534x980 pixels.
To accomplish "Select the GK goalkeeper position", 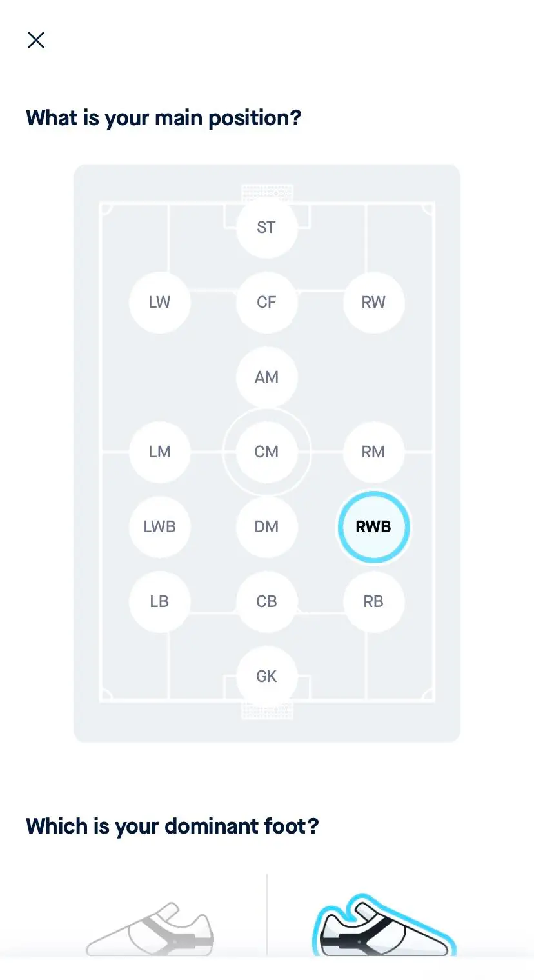I will [266, 676].
